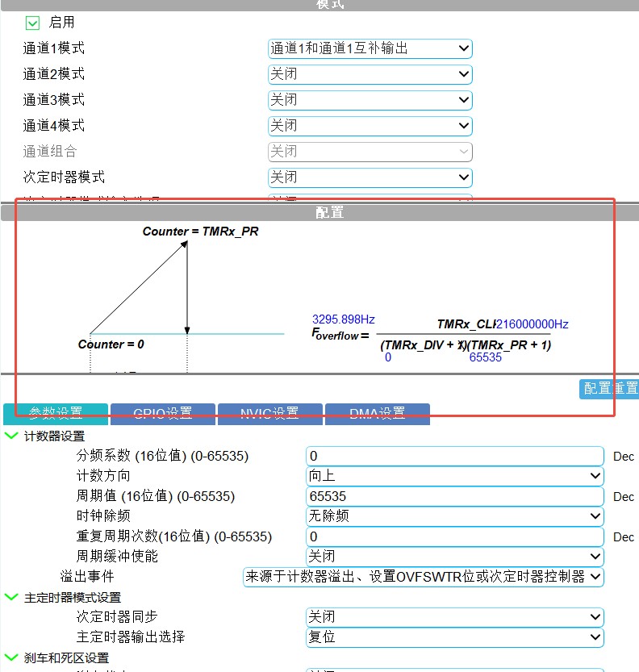Switch to the NVIC设置 tab
This screenshot has width=639, height=672.
[270, 414]
